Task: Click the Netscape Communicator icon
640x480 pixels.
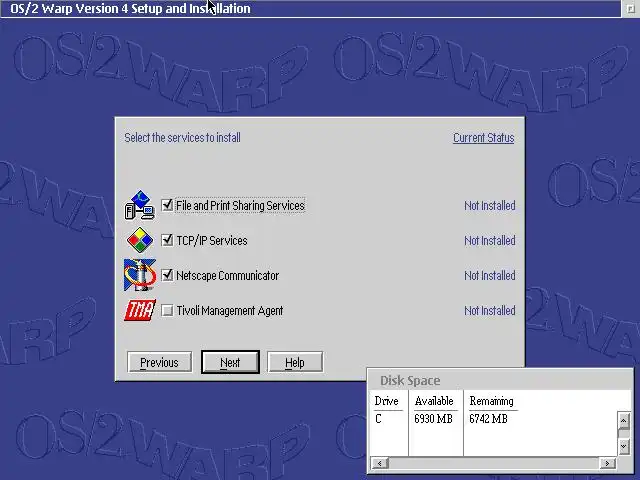Action: 140,275
